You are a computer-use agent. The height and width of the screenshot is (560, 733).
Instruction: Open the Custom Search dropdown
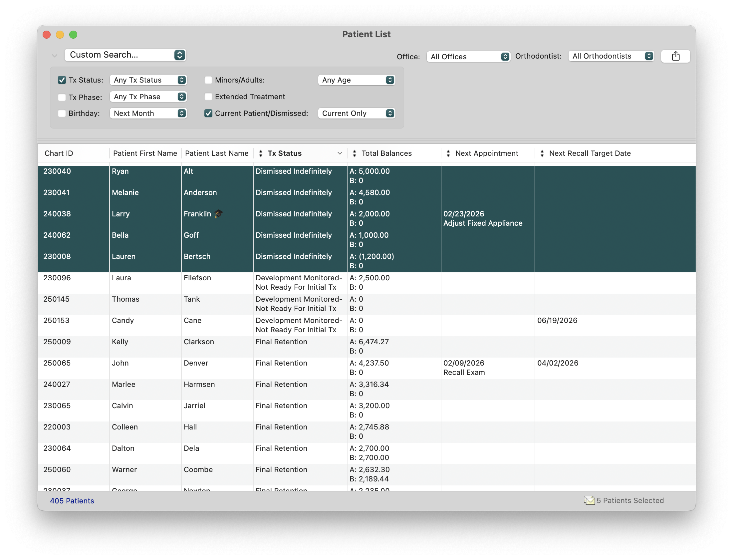[x=125, y=55]
